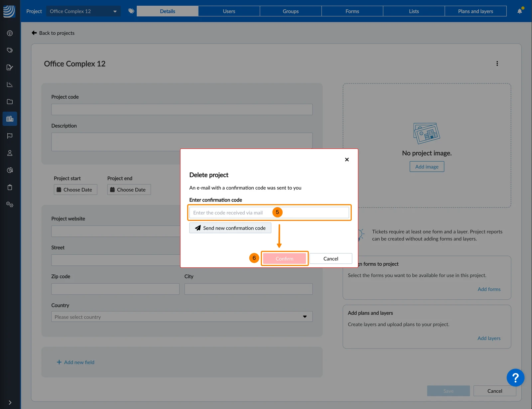Open notifications bell
Image resolution: width=532 pixels, height=409 pixels.
[x=520, y=11]
